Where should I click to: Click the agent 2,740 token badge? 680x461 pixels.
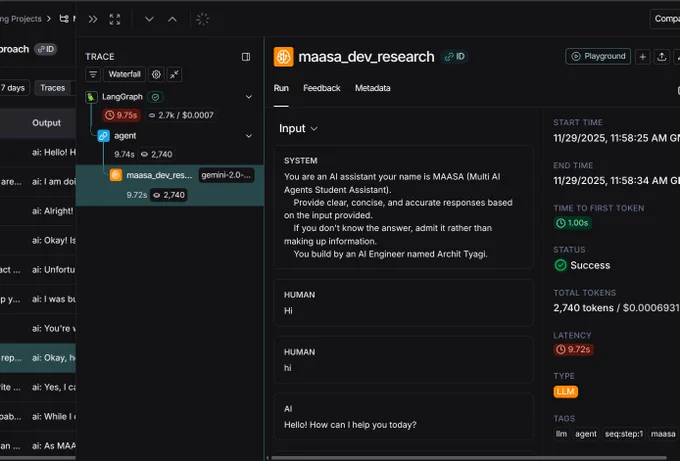click(x=157, y=154)
